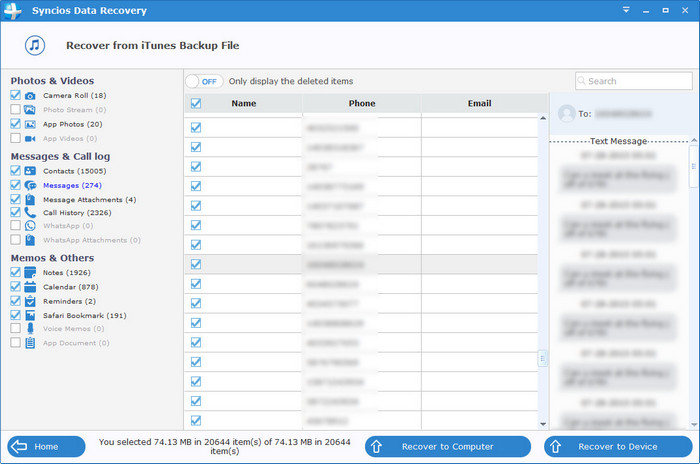Click the App Photos picture icon
Image resolution: width=700 pixels, height=464 pixels.
[30, 124]
